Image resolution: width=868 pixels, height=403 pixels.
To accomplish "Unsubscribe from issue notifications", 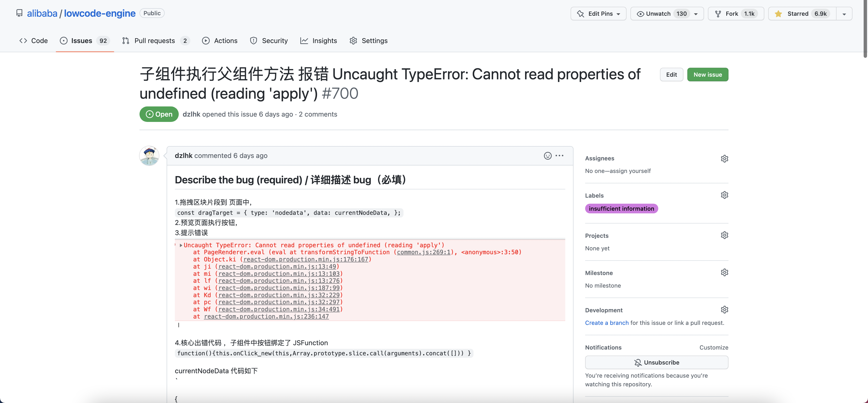I will tap(656, 363).
